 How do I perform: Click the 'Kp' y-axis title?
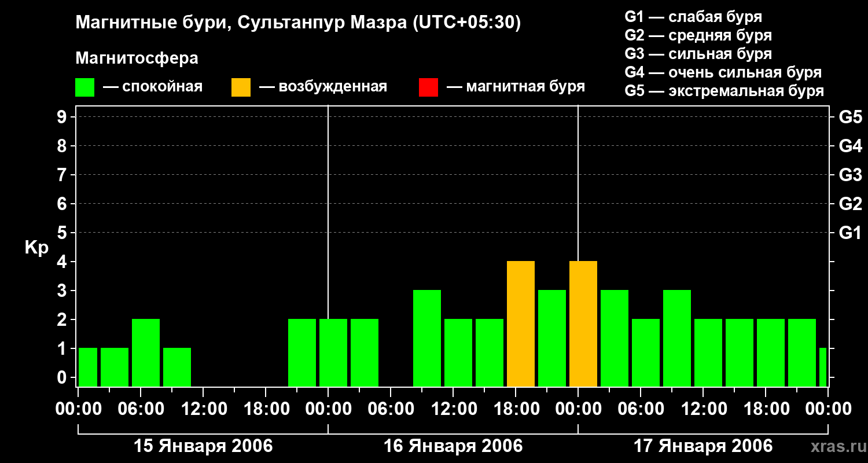click(x=36, y=248)
